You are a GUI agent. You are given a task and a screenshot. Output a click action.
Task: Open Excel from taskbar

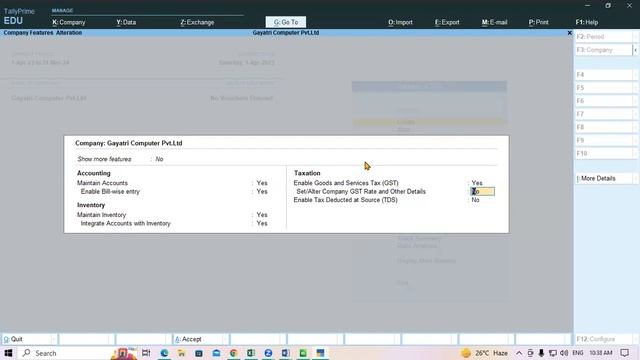[x=251, y=353]
